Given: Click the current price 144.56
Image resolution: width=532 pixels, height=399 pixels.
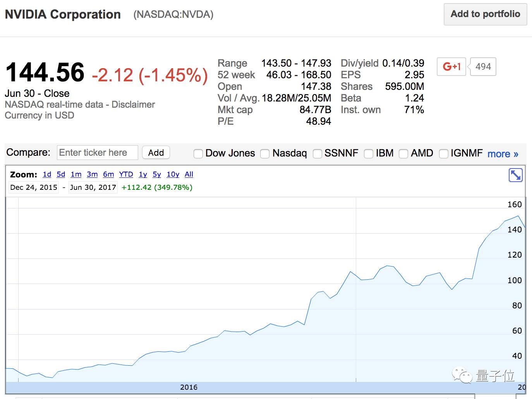Looking at the screenshot, I should click(45, 72).
